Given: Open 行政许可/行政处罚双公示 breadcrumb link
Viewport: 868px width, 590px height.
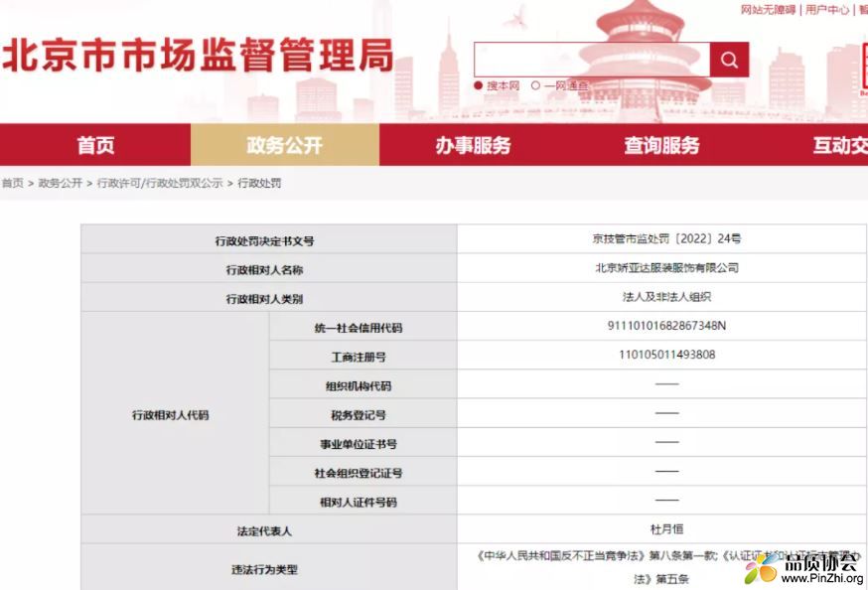Looking at the screenshot, I should coord(160,183).
